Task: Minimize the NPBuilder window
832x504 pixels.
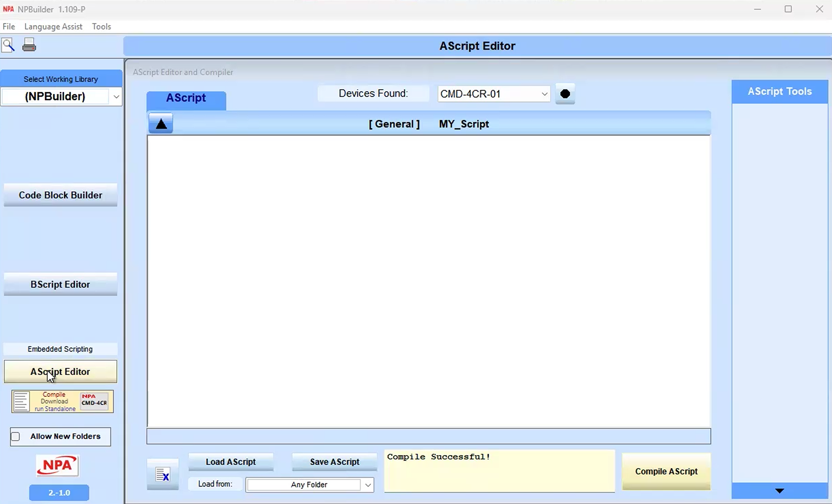Action: [758, 9]
